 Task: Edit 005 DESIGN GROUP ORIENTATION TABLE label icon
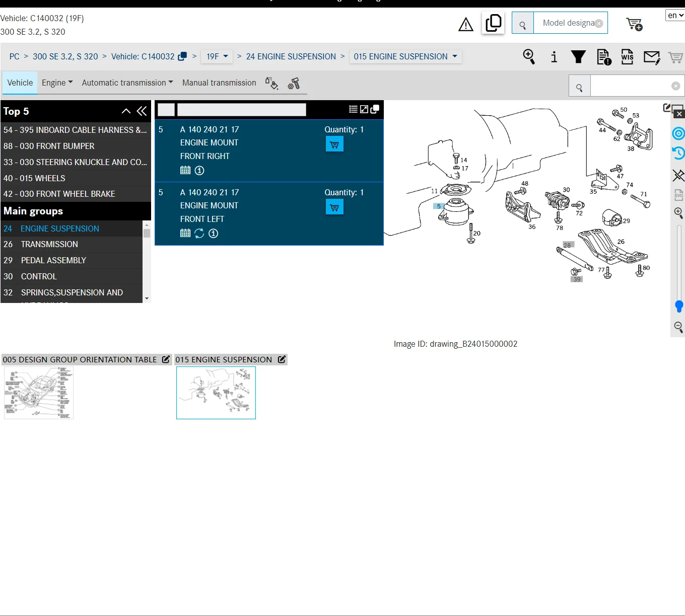(x=166, y=359)
